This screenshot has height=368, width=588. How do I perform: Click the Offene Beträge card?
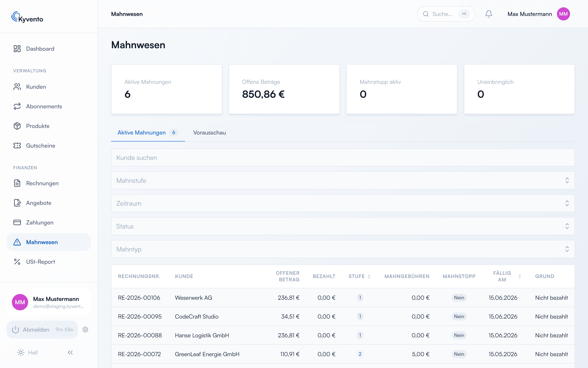(x=284, y=89)
